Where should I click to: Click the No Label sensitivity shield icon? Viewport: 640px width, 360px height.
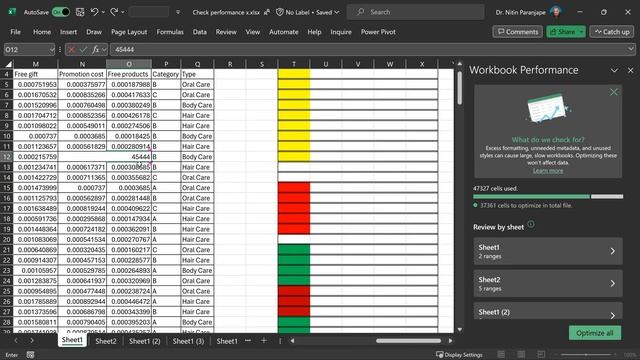coord(280,12)
